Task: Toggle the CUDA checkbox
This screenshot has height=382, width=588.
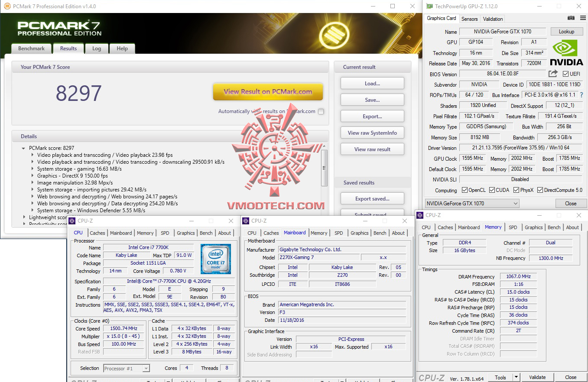Action: 492,190
